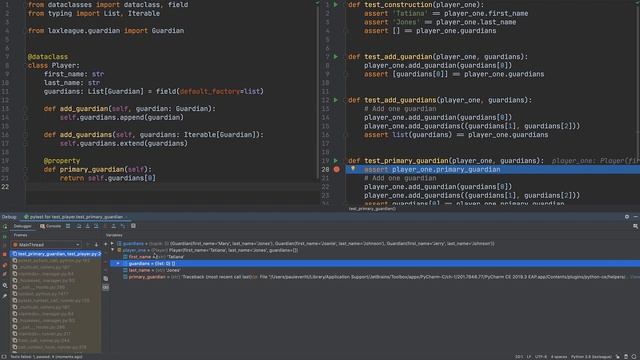Collapse the player_one variable node

pyautogui.click(x=112, y=250)
